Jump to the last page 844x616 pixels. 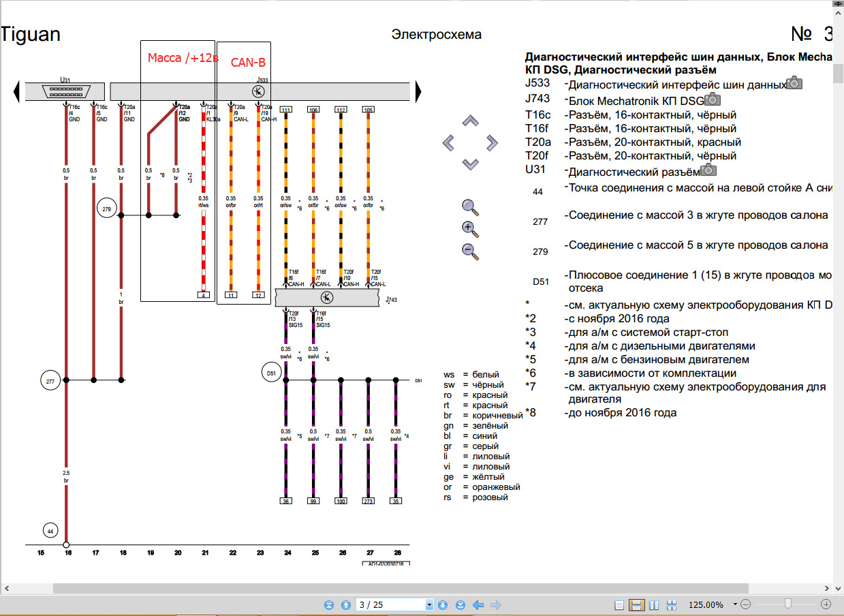pyautogui.click(x=460, y=604)
